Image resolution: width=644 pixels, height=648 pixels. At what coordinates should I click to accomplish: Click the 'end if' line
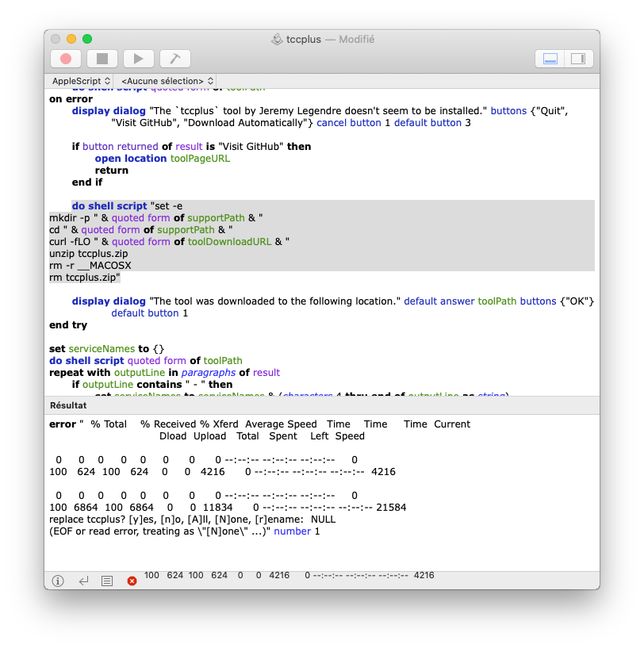tap(86, 182)
